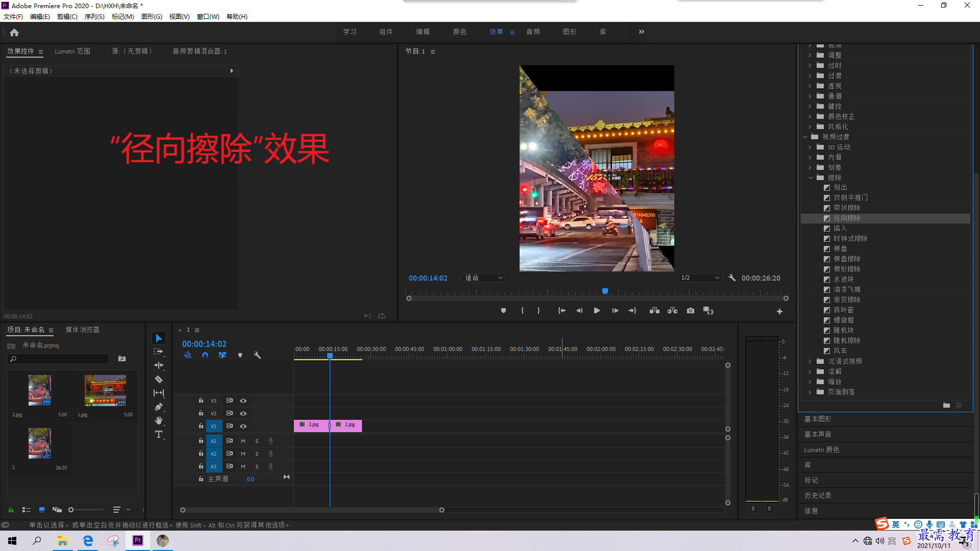Open program monitor settings wrench
The image size is (980, 551).
pos(732,278)
